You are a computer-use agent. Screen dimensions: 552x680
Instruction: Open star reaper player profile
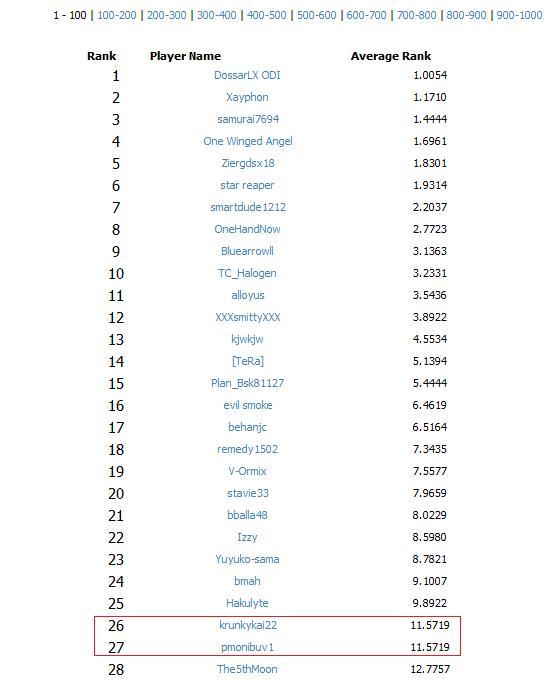point(247,186)
